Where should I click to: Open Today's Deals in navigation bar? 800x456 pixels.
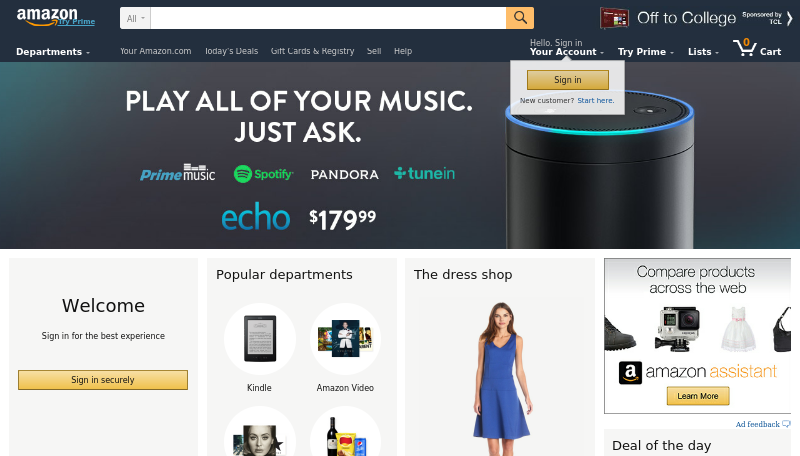click(x=231, y=51)
